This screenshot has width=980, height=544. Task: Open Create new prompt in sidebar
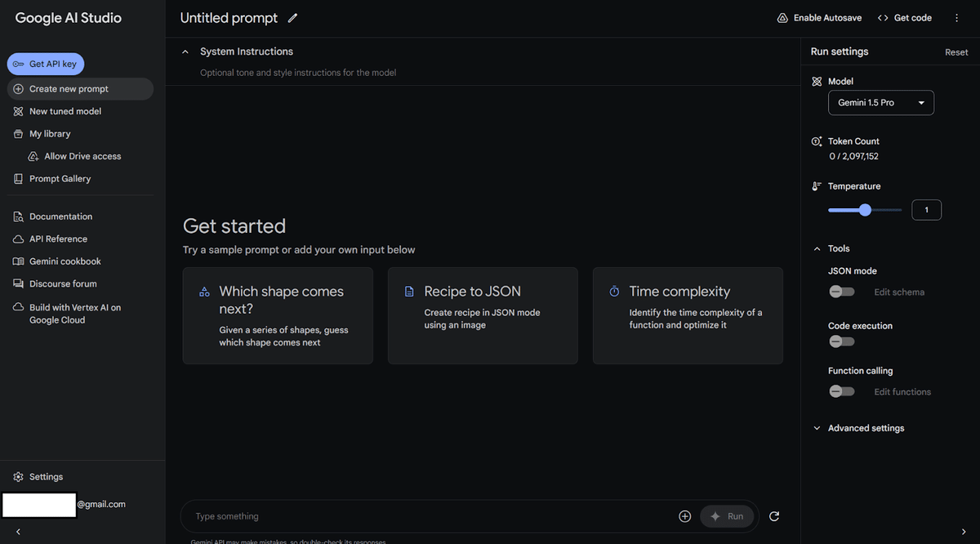click(80, 89)
